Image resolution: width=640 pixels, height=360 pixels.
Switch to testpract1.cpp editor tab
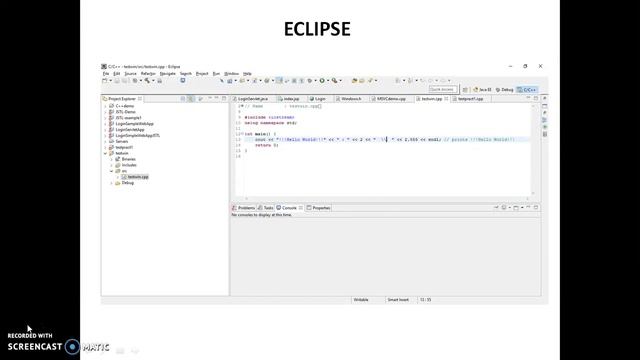(470, 99)
